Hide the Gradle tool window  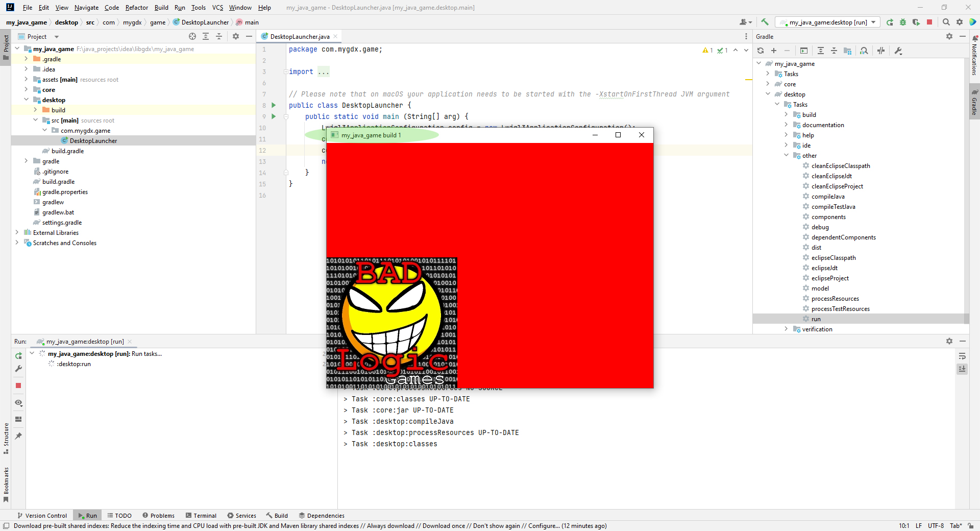pyautogui.click(x=963, y=36)
